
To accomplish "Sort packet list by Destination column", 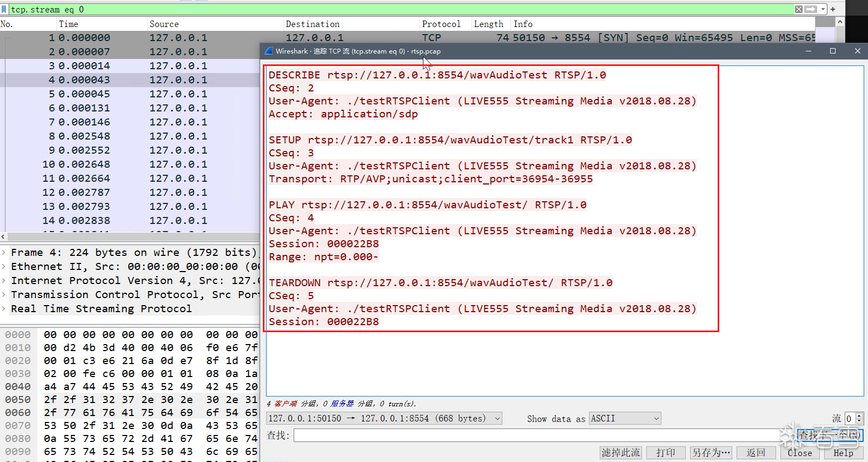I will point(352,24).
